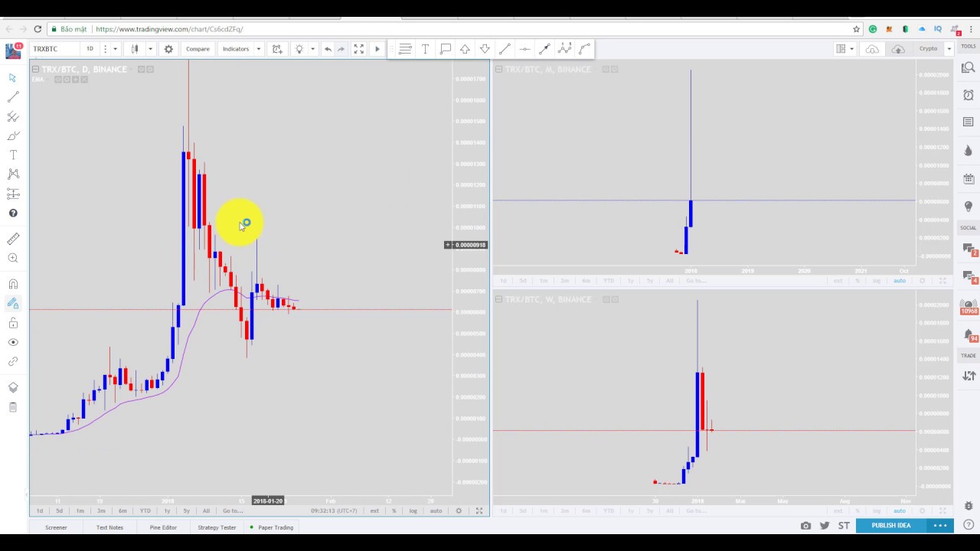Toggle auto scale on monthly chart

coord(900,281)
